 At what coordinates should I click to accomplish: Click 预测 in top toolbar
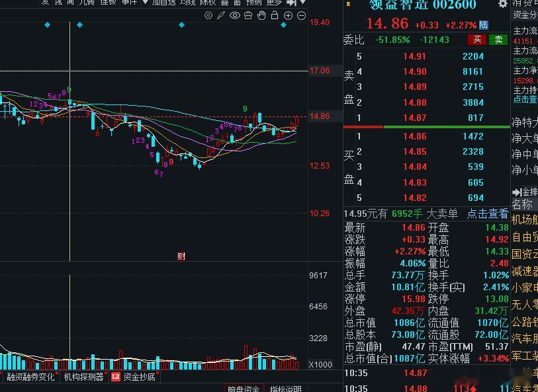pos(254,3)
